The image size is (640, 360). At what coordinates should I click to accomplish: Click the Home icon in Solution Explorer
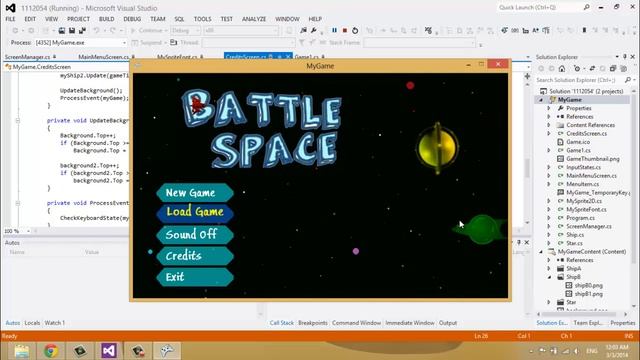point(562,69)
